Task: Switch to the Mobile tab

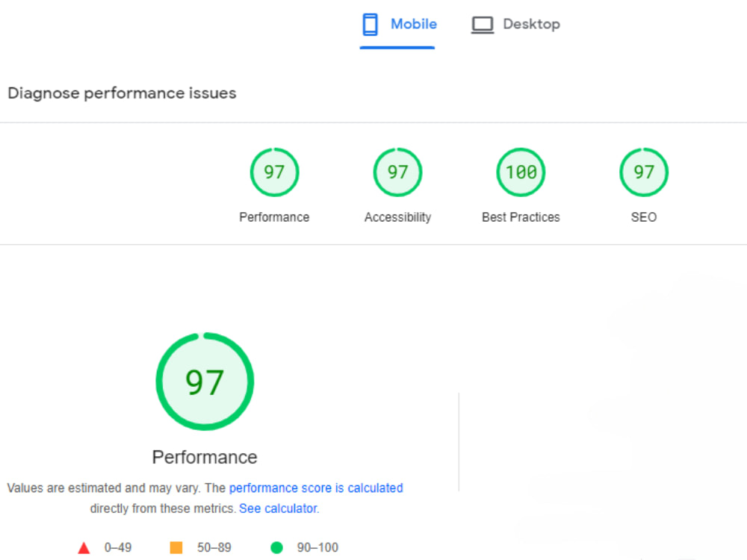Action: click(398, 25)
